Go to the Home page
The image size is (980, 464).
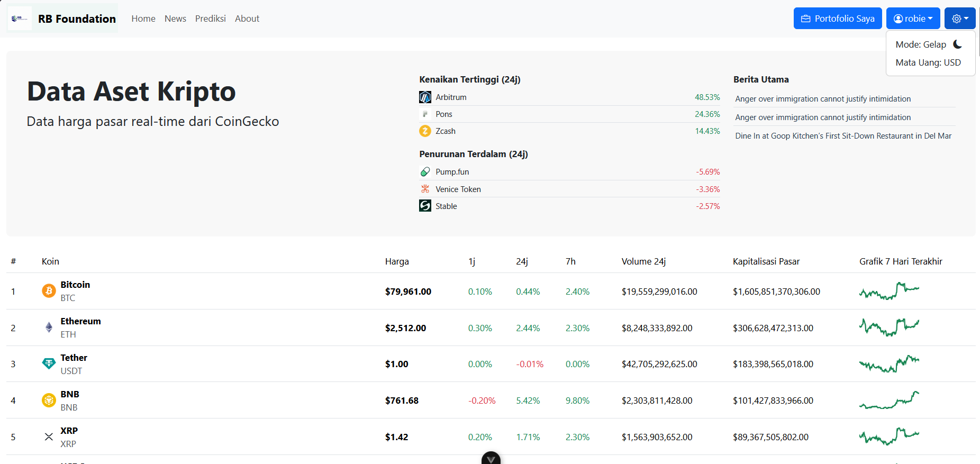(143, 19)
